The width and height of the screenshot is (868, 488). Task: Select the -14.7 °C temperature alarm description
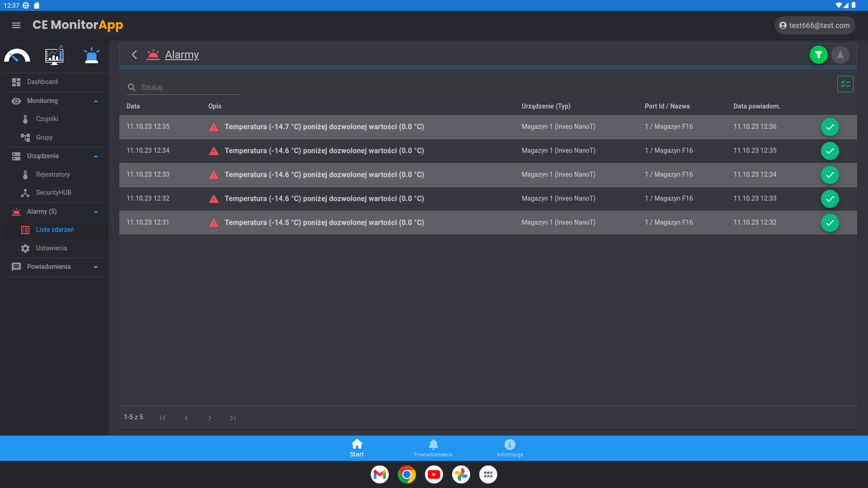[324, 127]
